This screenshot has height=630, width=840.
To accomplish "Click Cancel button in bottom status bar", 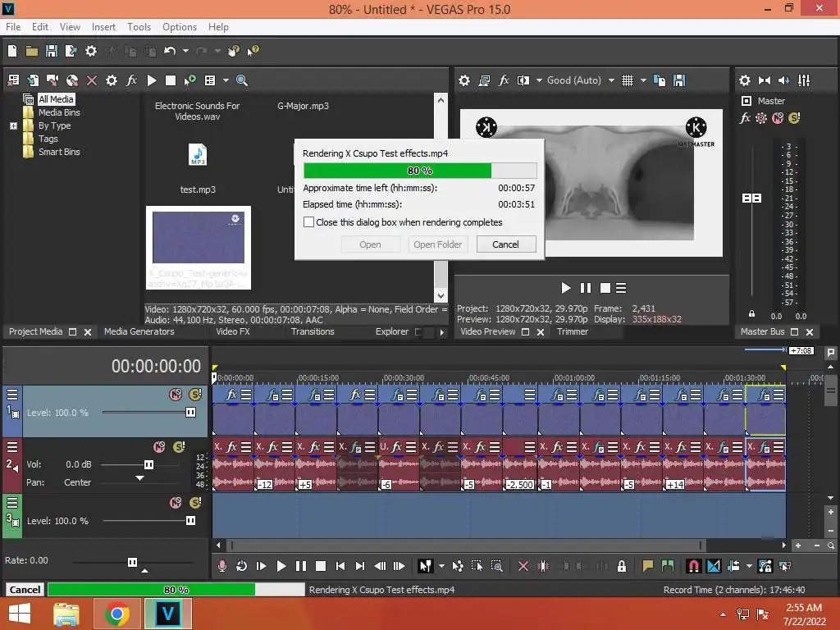I will (25, 589).
